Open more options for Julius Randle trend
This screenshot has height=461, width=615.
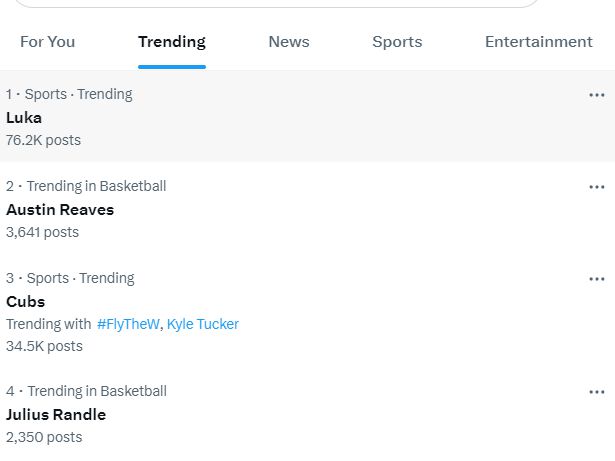click(597, 392)
